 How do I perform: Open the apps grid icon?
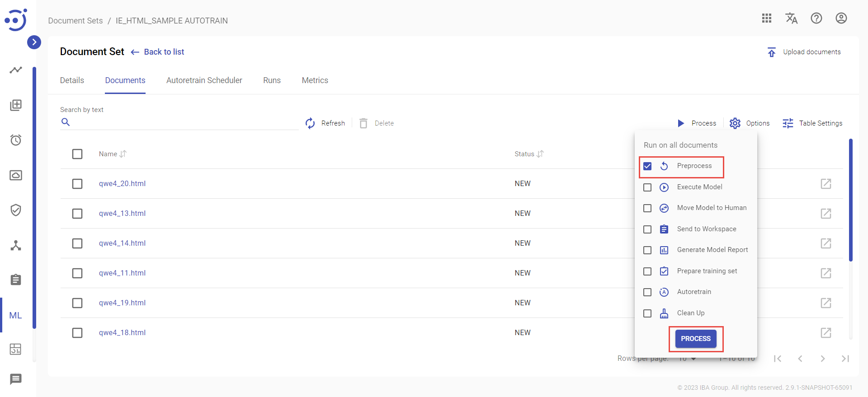766,18
